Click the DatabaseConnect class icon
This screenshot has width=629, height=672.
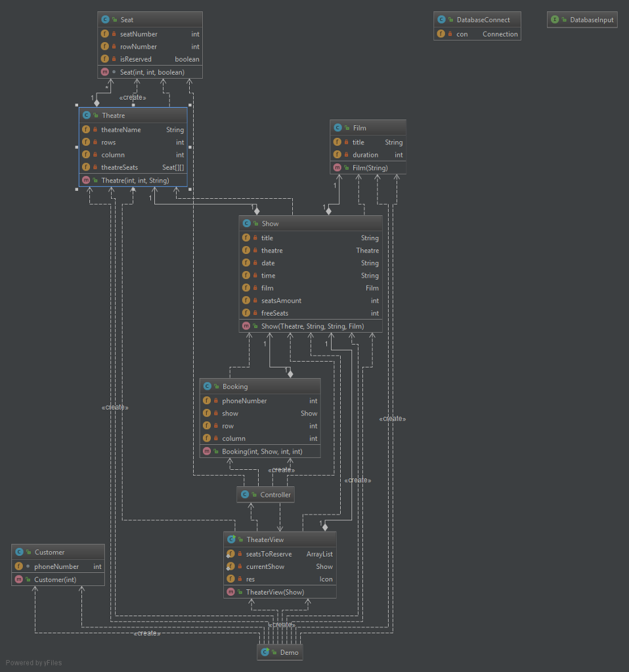(441, 20)
